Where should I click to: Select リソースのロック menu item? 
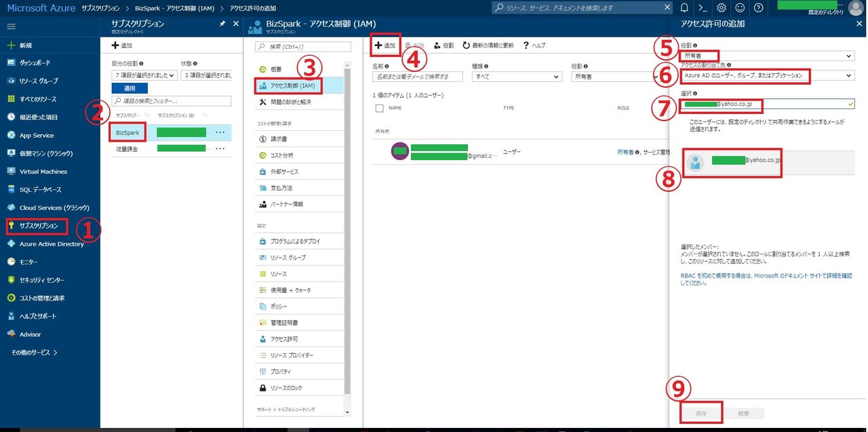coord(299,388)
